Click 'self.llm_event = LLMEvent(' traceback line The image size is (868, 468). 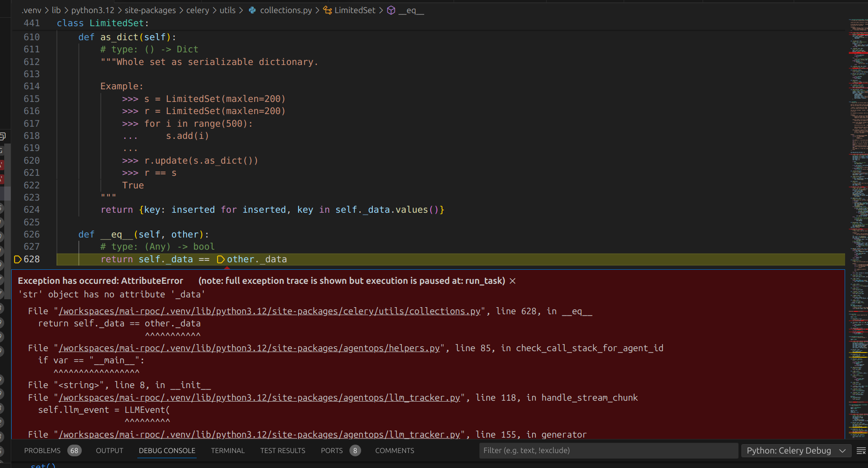tap(104, 410)
